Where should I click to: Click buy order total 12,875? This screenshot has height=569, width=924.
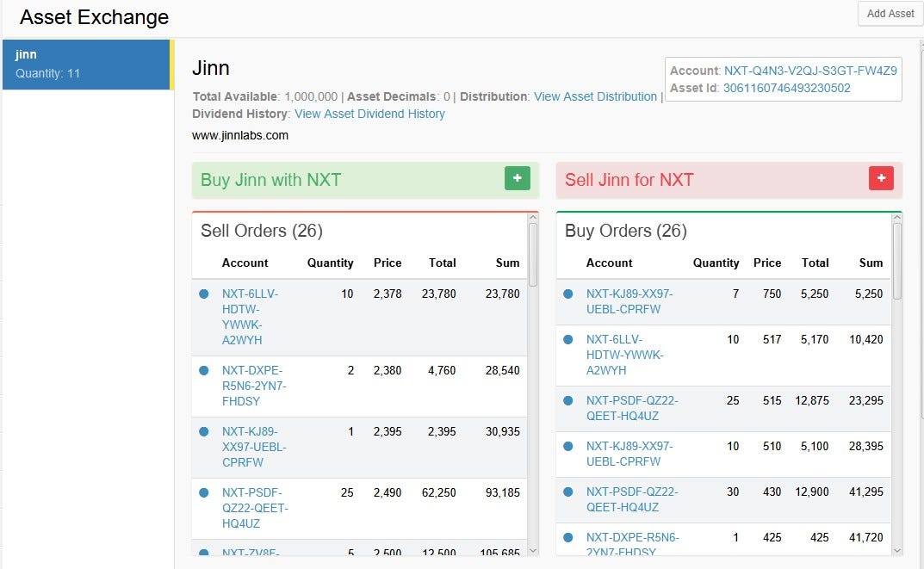pyautogui.click(x=812, y=400)
